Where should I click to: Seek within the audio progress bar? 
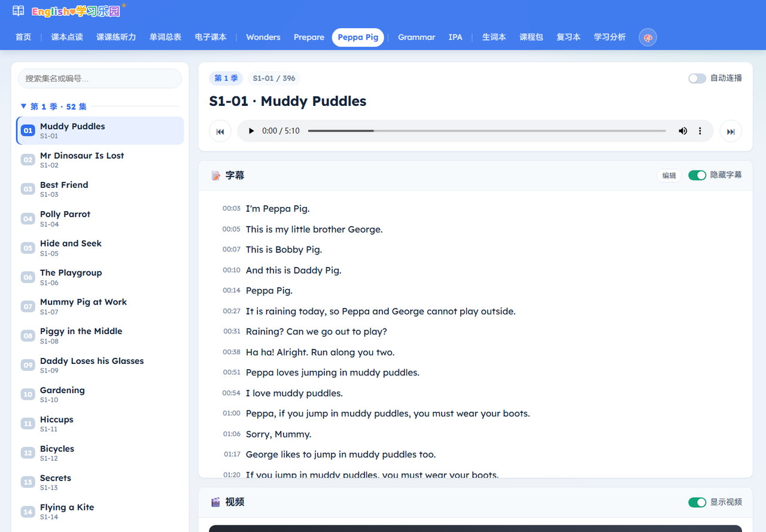pos(487,131)
